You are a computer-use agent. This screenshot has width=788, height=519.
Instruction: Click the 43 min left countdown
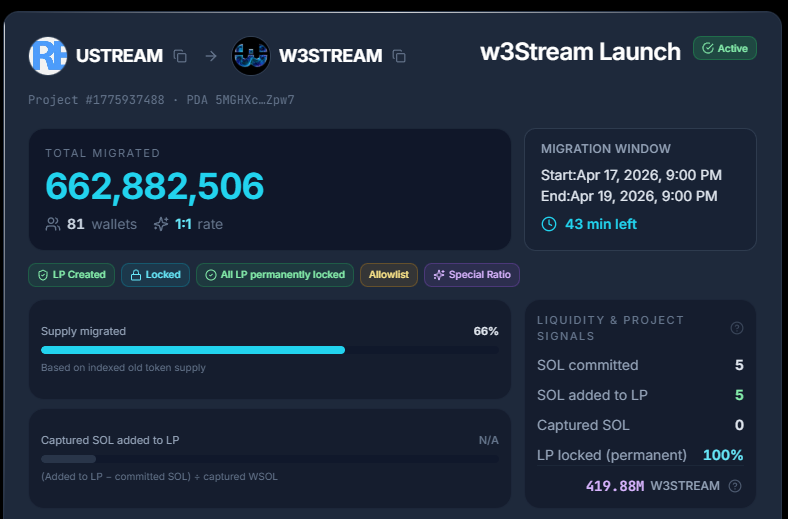(601, 224)
